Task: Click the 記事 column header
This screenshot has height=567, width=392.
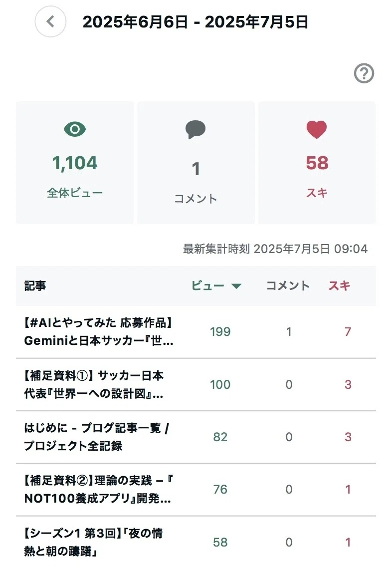Action: (x=35, y=285)
